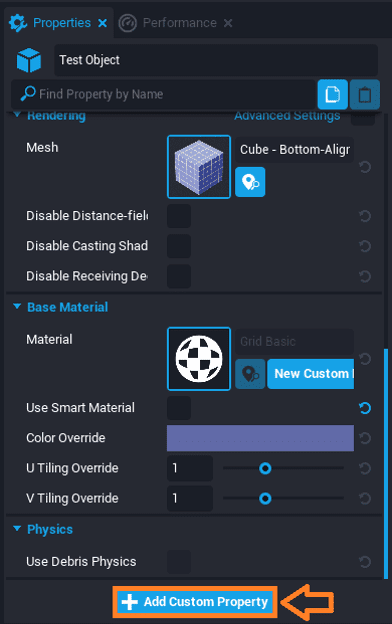Reset the Mesh property to default
The width and height of the screenshot is (392, 624).
tap(365, 167)
